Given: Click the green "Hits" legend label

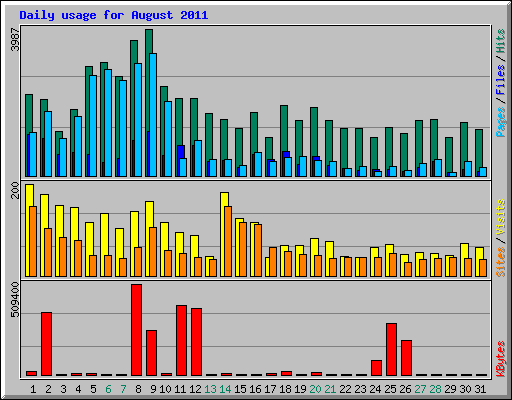Looking at the screenshot, I should tap(501, 41).
